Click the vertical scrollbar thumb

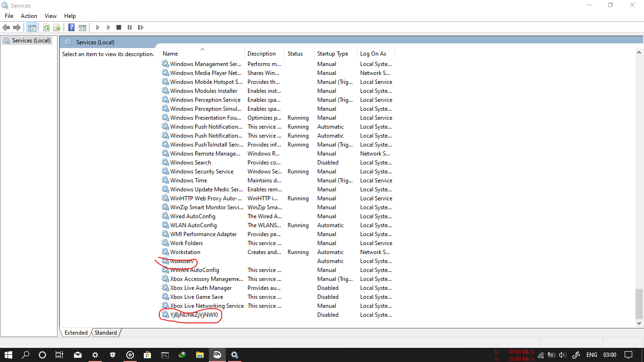639,304
